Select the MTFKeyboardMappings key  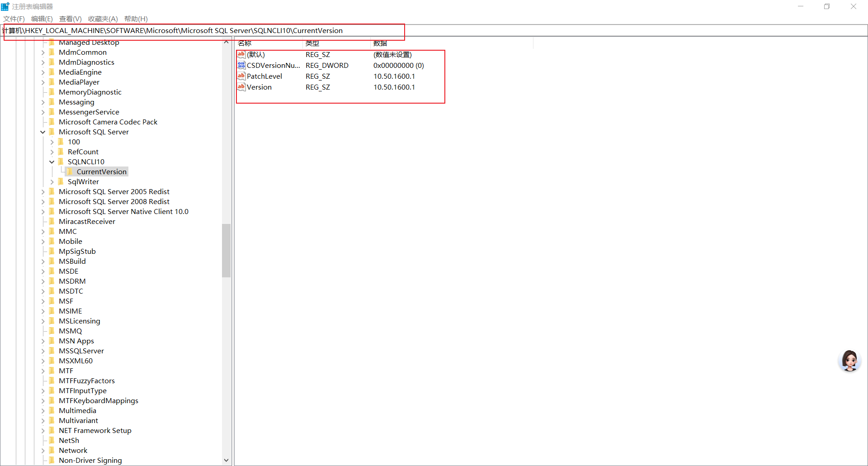[x=99, y=400]
